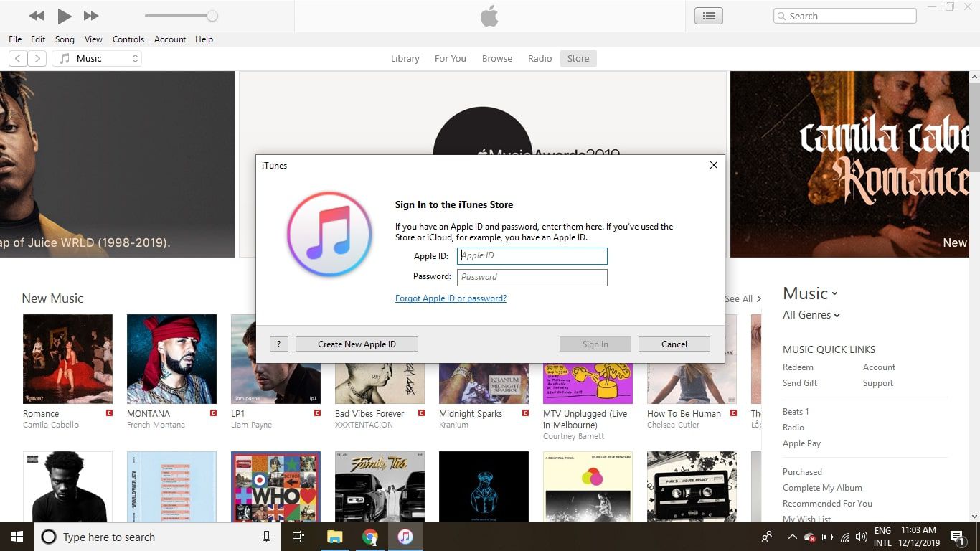This screenshot has height=551, width=980.
Task: Adjust the volume slider knob
Action: [x=212, y=16]
